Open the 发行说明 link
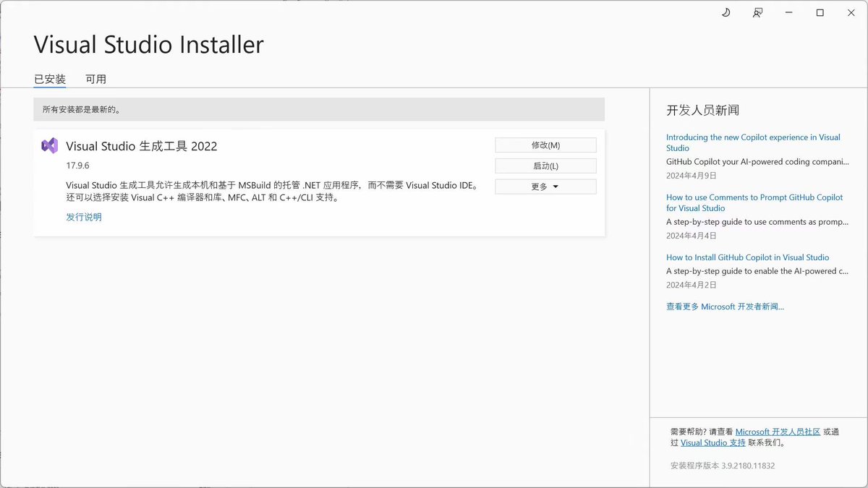This screenshot has width=868, height=488. 84,217
